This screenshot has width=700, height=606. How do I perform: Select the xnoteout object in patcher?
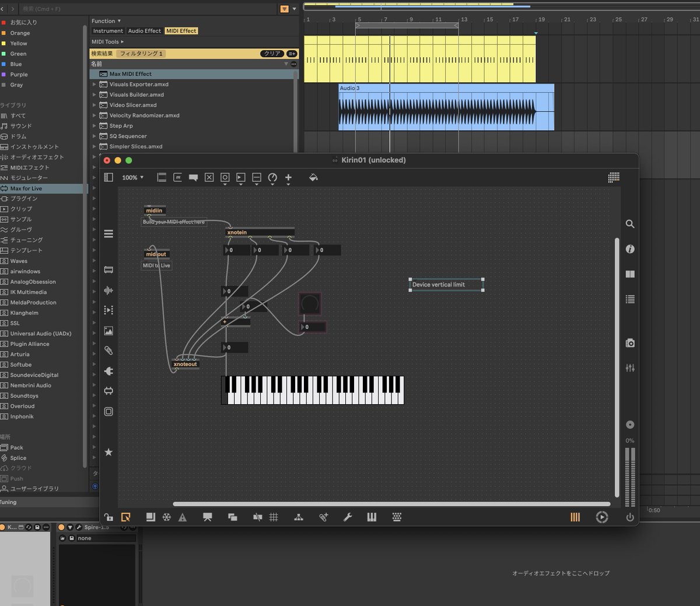(x=185, y=364)
